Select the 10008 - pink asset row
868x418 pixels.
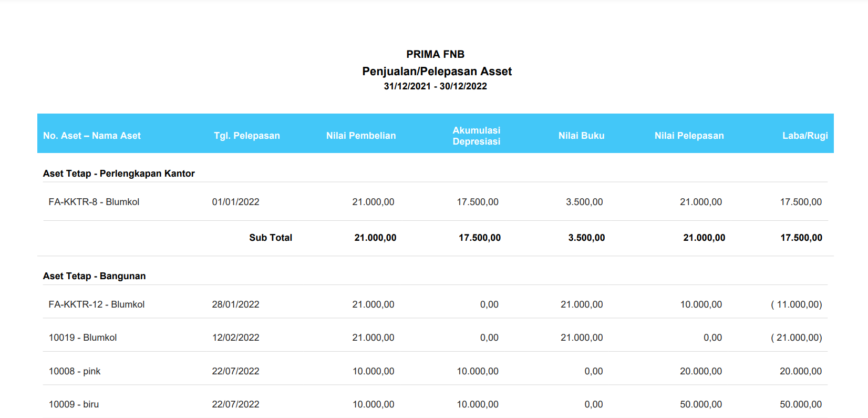pyautogui.click(x=75, y=371)
